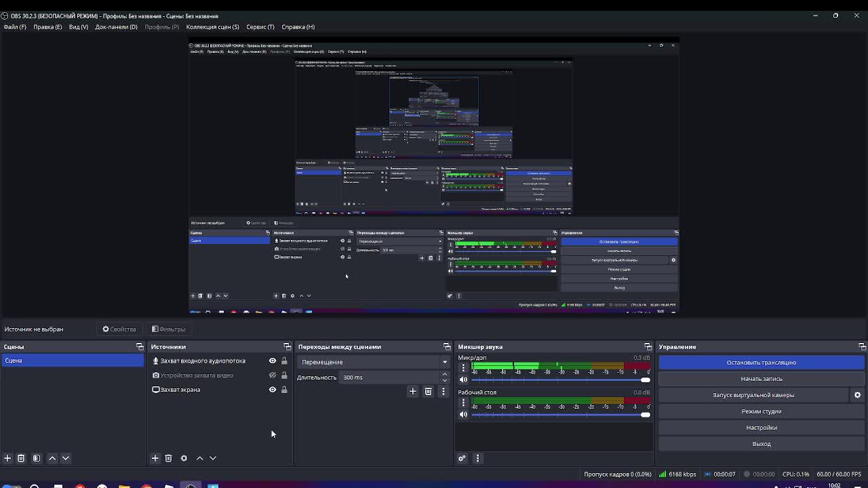
Task: Toggle lock on Захват экрана source
Action: click(x=284, y=390)
